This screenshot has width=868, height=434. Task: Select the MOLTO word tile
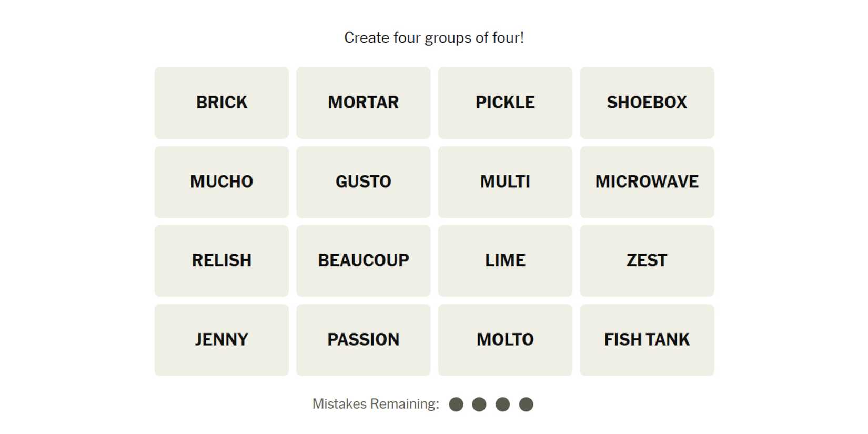(x=505, y=340)
